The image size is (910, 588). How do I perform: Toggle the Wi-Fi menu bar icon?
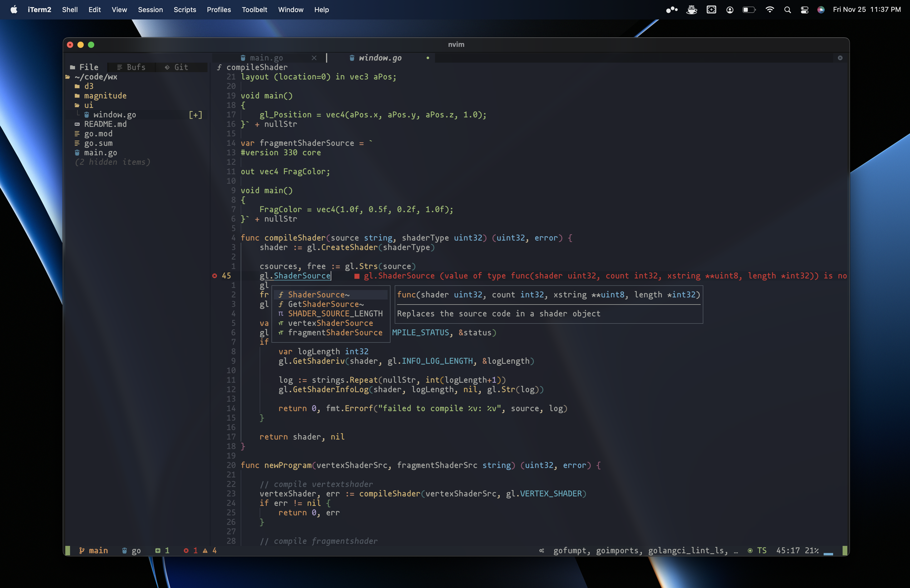769,10
